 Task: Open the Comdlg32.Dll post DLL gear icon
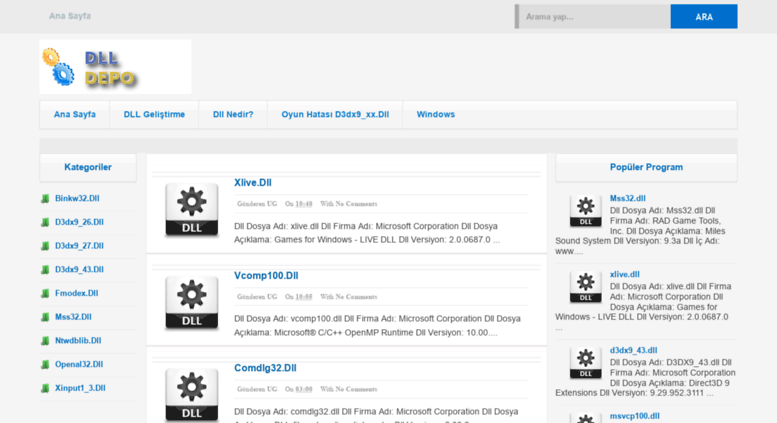[x=192, y=395]
